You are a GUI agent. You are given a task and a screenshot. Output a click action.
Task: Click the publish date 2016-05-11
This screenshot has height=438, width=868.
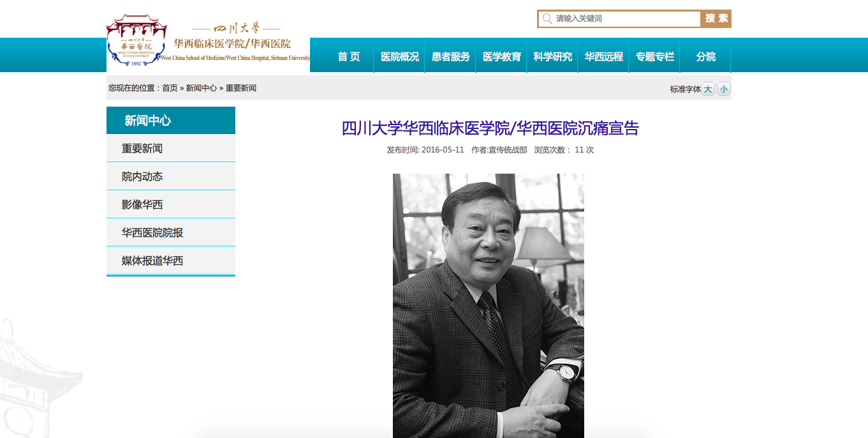click(443, 150)
